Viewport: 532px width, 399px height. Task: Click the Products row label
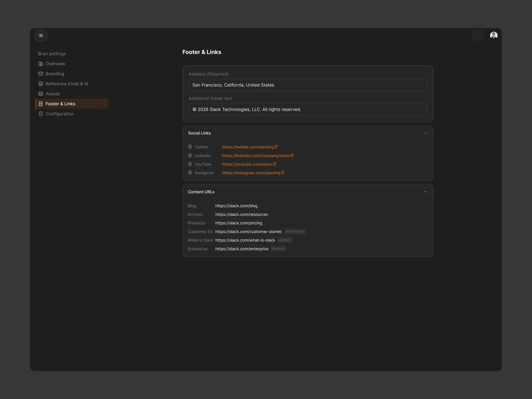[197, 223]
